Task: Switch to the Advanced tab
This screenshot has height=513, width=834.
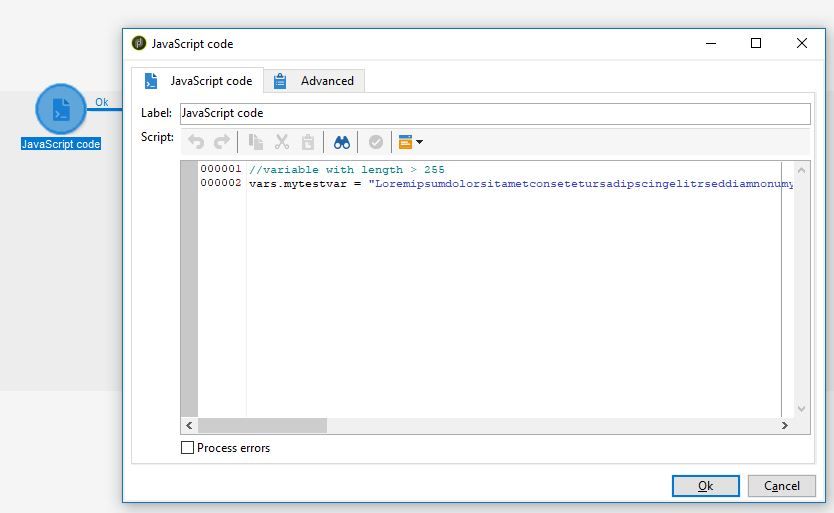Action: (314, 81)
